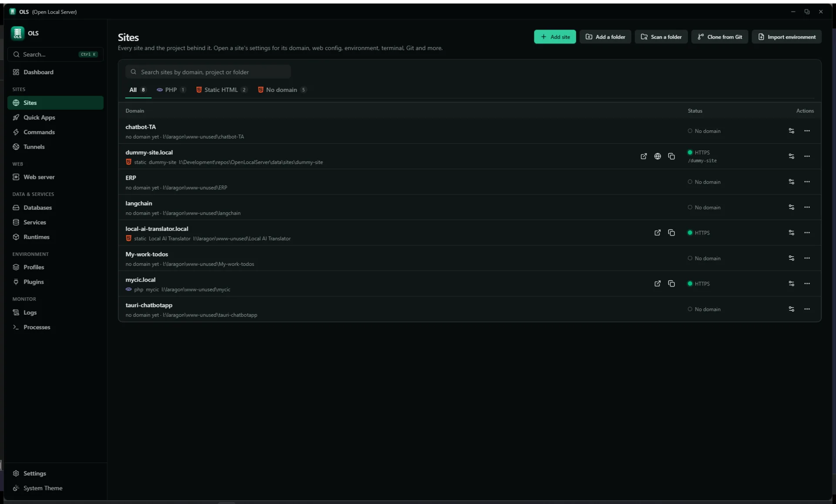836x504 pixels.
Task: Open site settings for langchain
Action: (791, 207)
